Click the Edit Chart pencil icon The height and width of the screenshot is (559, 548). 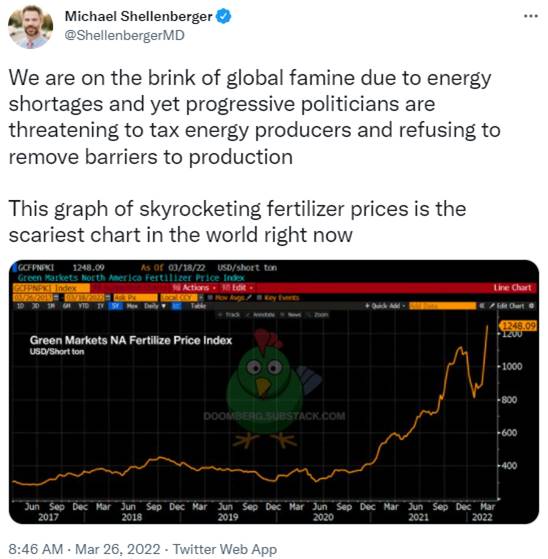pos(492,306)
